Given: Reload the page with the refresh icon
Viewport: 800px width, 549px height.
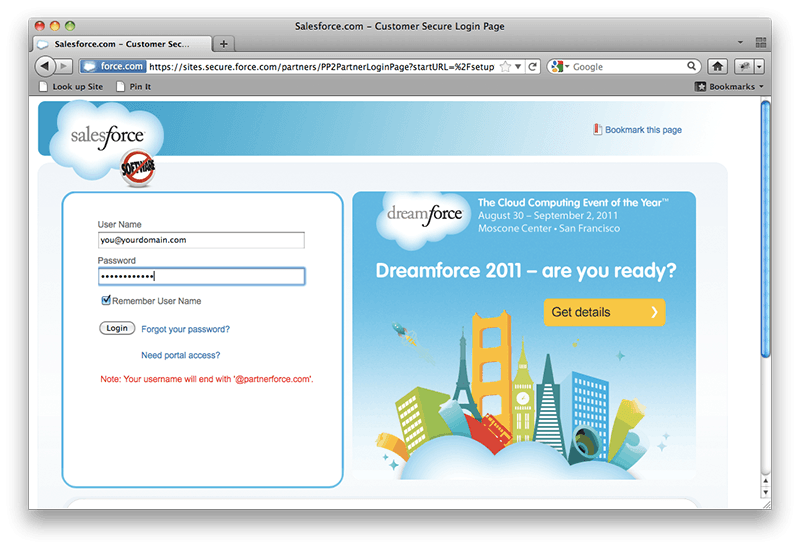Looking at the screenshot, I should tap(533, 66).
